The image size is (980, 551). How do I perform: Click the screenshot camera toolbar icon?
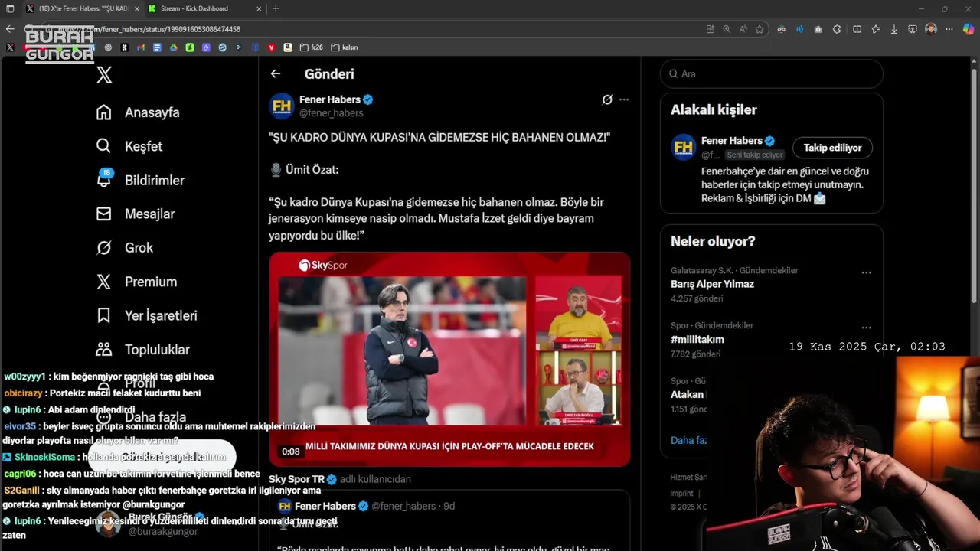818,29
